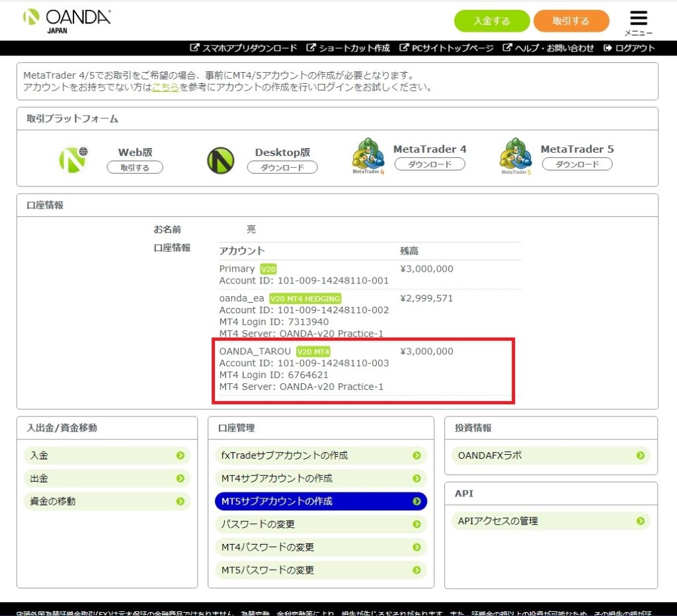Open OANDAFXラボ under 投資情報
This screenshot has height=616, width=677.
551,455
